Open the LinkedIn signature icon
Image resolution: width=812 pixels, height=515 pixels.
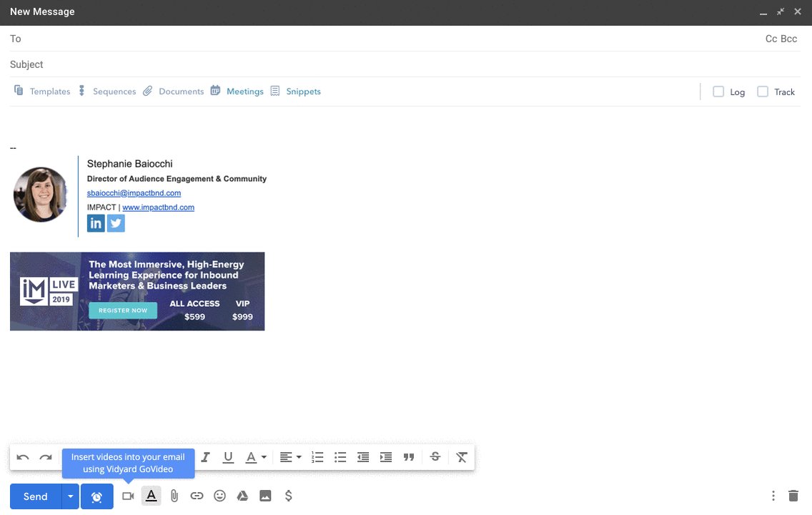click(96, 223)
